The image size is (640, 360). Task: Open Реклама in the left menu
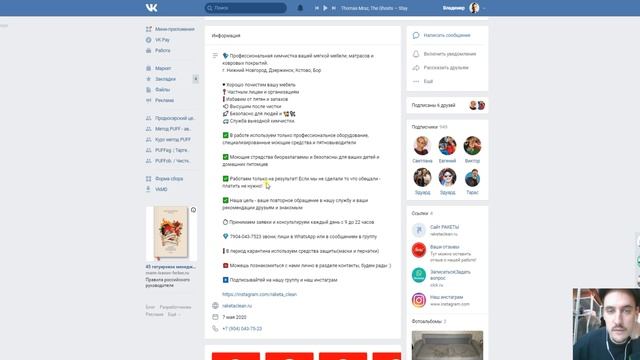pyautogui.click(x=164, y=100)
